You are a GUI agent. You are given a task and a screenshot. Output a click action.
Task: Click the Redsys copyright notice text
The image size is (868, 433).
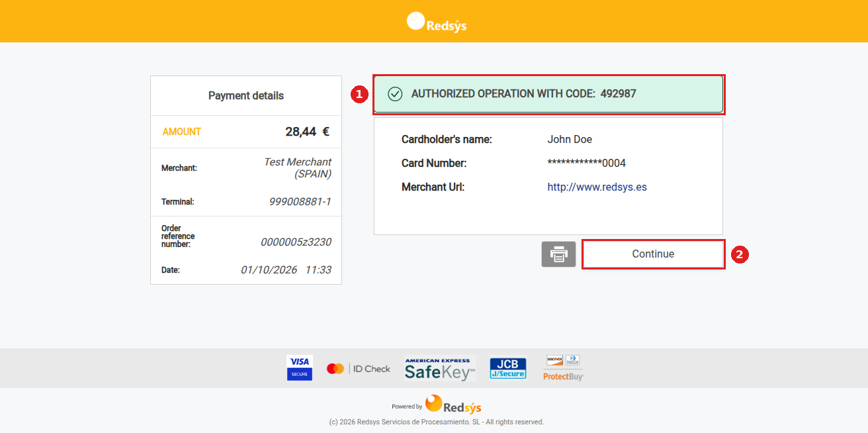437,422
